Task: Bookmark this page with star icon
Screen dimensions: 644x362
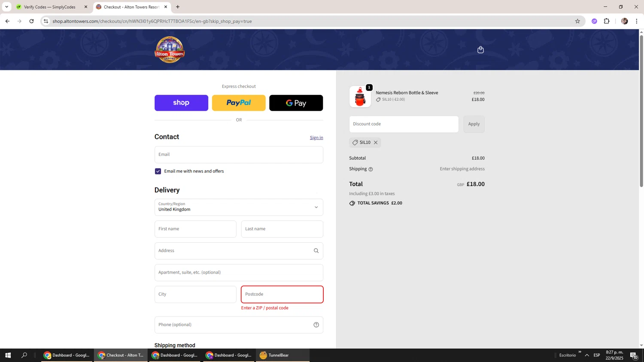Action: pos(577,21)
